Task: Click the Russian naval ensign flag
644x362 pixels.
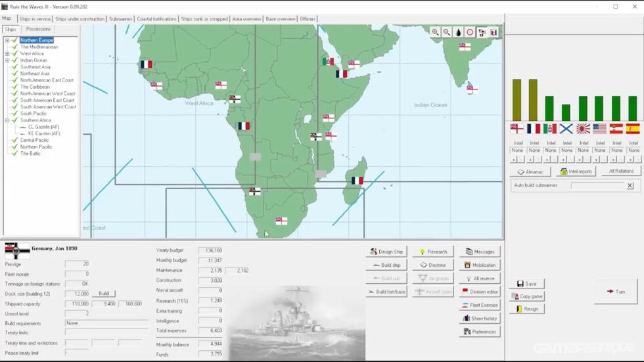Action: coord(566,129)
